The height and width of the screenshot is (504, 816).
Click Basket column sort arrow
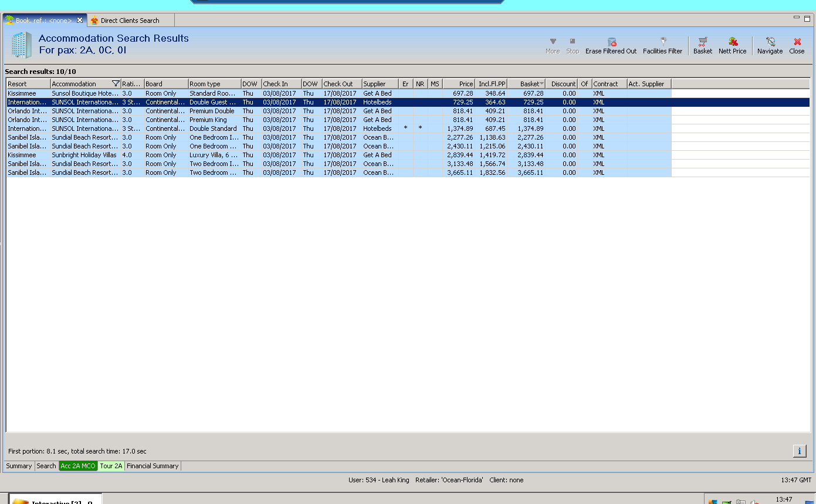pyautogui.click(x=541, y=84)
